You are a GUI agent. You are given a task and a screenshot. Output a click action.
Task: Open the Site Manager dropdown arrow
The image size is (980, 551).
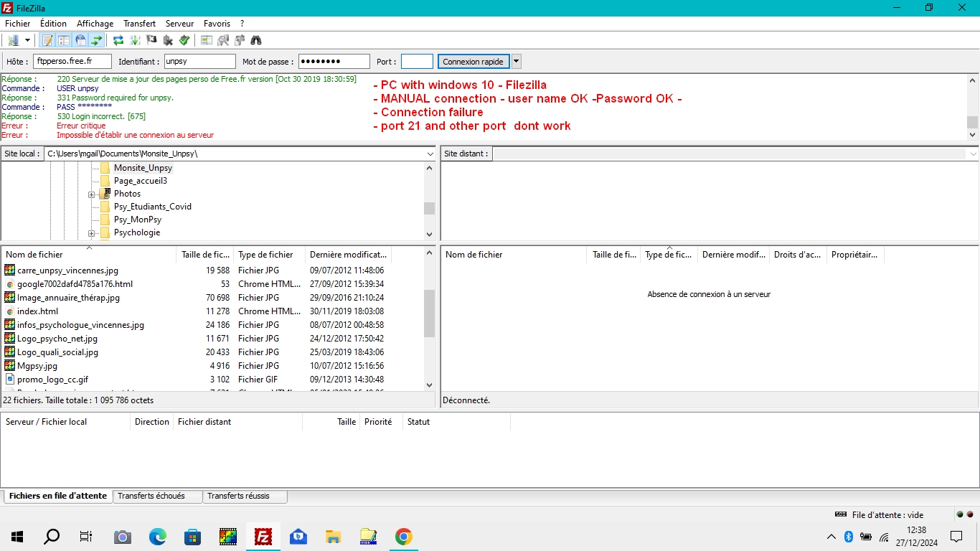pyautogui.click(x=27, y=39)
